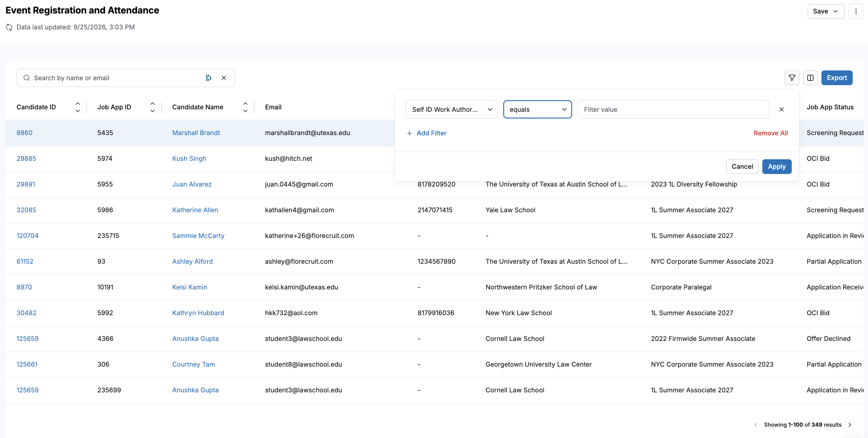Image resolution: width=868 pixels, height=438 pixels.
Task: Open Candidate ID 125661
Action: tap(27, 364)
